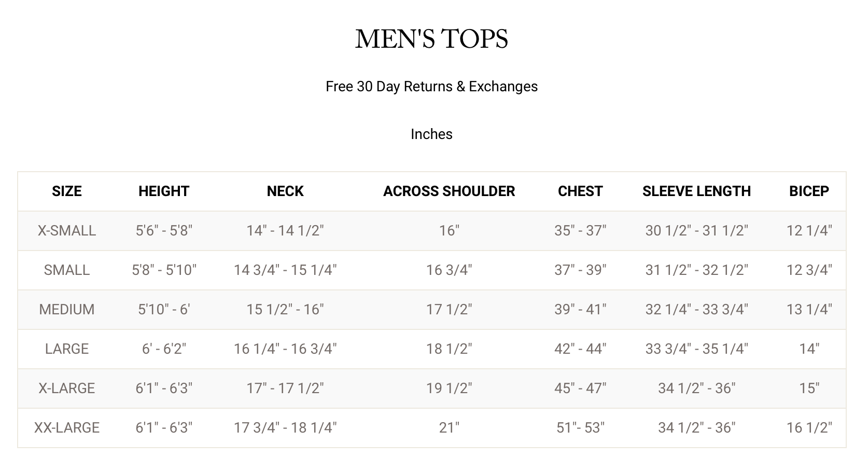Click the NECK column header
This screenshot has width=868, height=472.
(x=285, y=191)
